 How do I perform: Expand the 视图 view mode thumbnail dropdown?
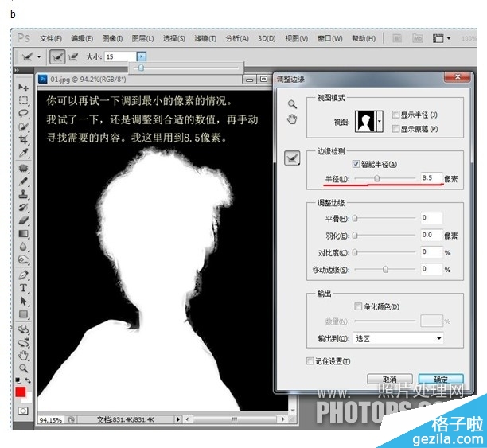tap(378, 122)
